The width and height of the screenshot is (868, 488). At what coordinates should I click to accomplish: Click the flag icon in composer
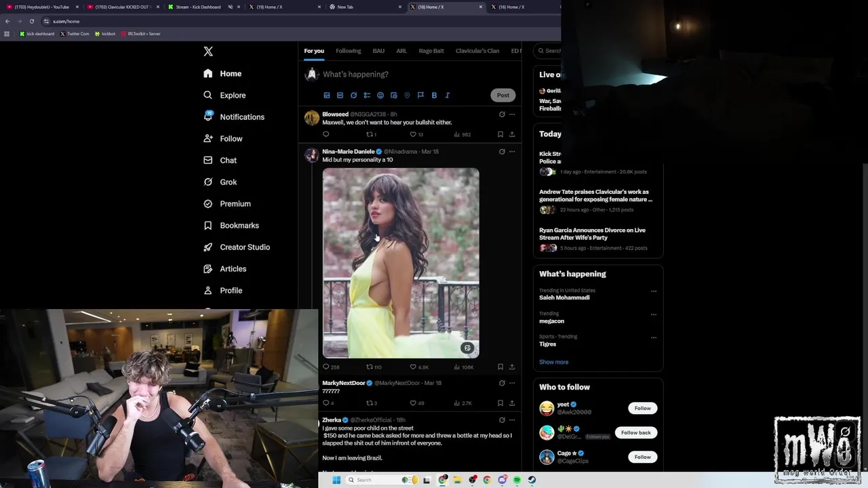click(x=420, y=96)
